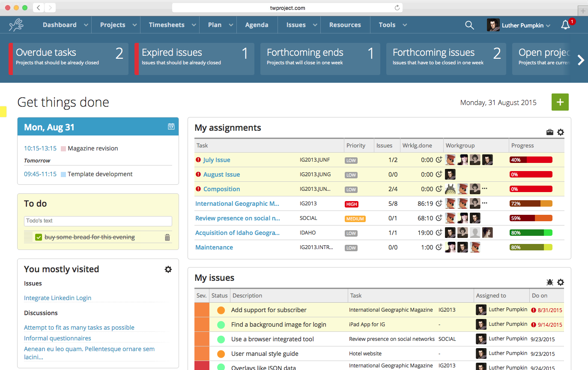Image resolution: width=588 pixels, height=370 pixels.
Task: Expand the Dashboard menu dropdown arrow
Action: tap(86, 25)
